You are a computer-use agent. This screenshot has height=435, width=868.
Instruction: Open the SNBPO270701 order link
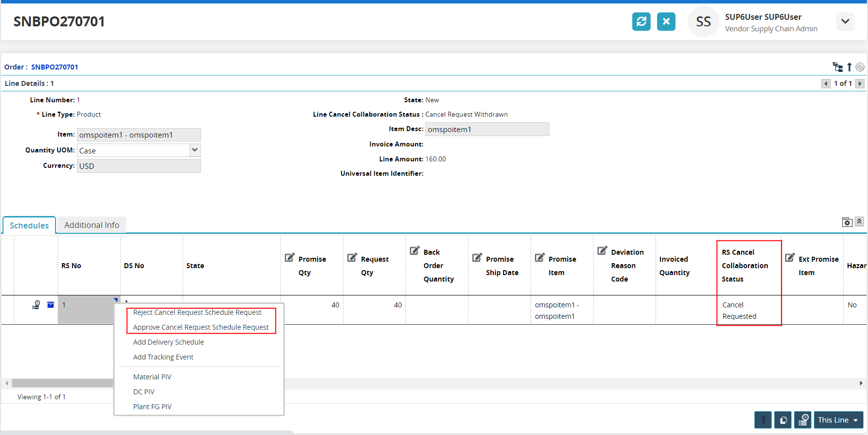click(55, 67)
